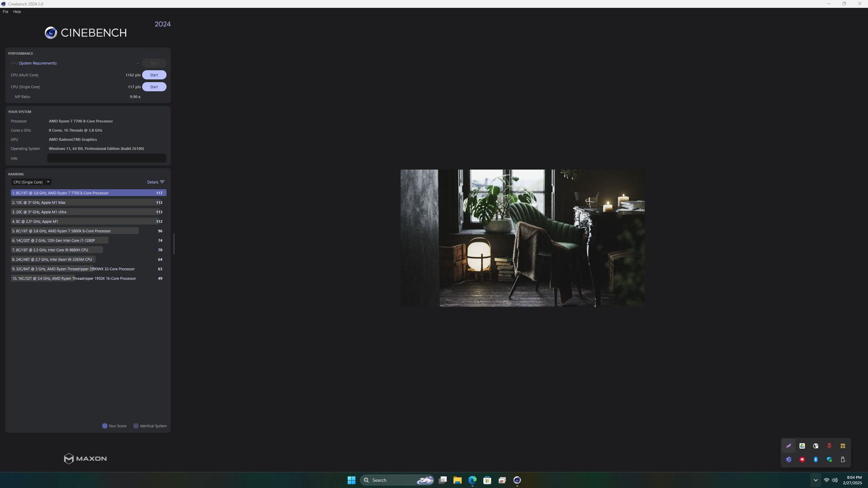The width and height of the screenshot is (868, 488).
Task: Select the Ryzen 7 5800X ranking row
Action: (x=89, y=231)
